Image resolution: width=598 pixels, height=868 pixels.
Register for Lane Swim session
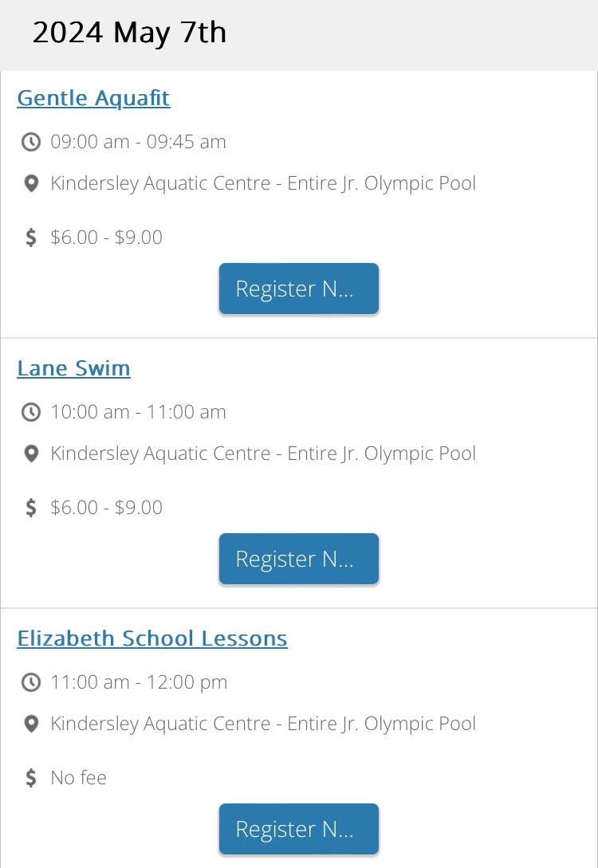pos(299,559)
